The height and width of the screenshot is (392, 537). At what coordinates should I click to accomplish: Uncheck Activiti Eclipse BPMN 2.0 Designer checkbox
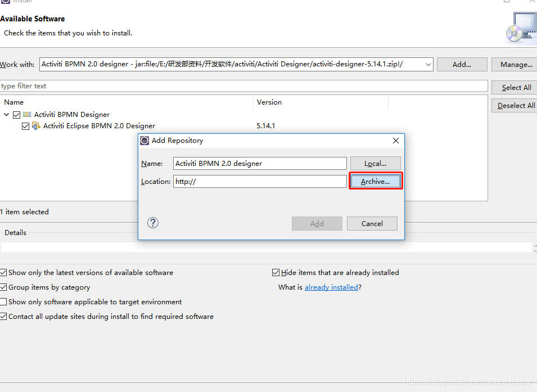click(x=25, y=126)
